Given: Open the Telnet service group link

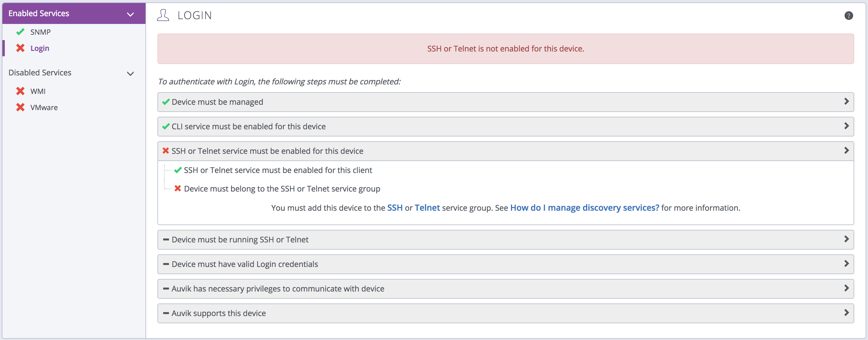Looking at the screenshot, I should pos(427,208).
